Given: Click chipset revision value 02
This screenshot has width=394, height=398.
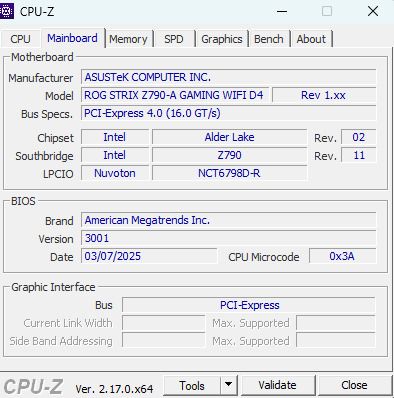Looking at the screenshot, I should pyautogui.click(x=359, y=137).
